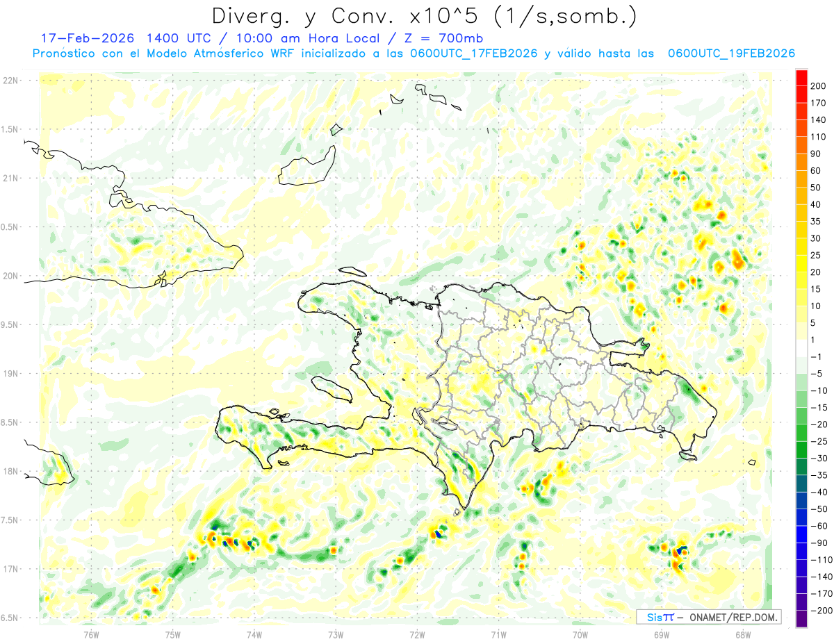Click the '75W' longitude label

pos(172,634)
